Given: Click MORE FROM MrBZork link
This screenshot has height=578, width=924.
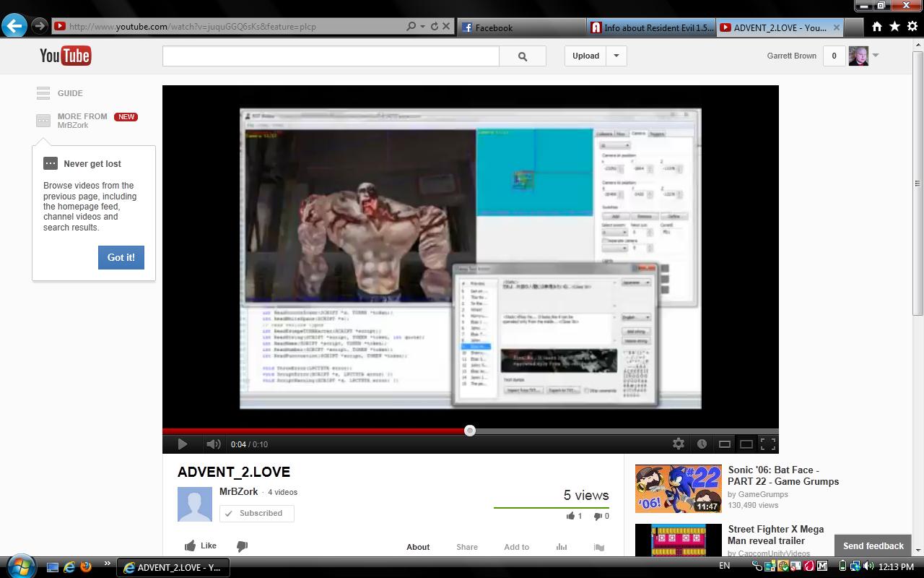Looking at the screenshot, I should tap(82, 121).
